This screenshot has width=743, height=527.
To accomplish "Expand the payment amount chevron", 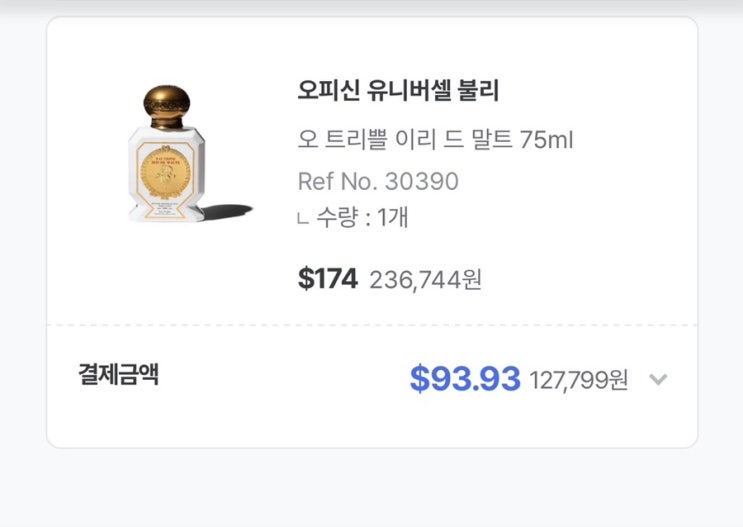I will [x=657, y=380].
